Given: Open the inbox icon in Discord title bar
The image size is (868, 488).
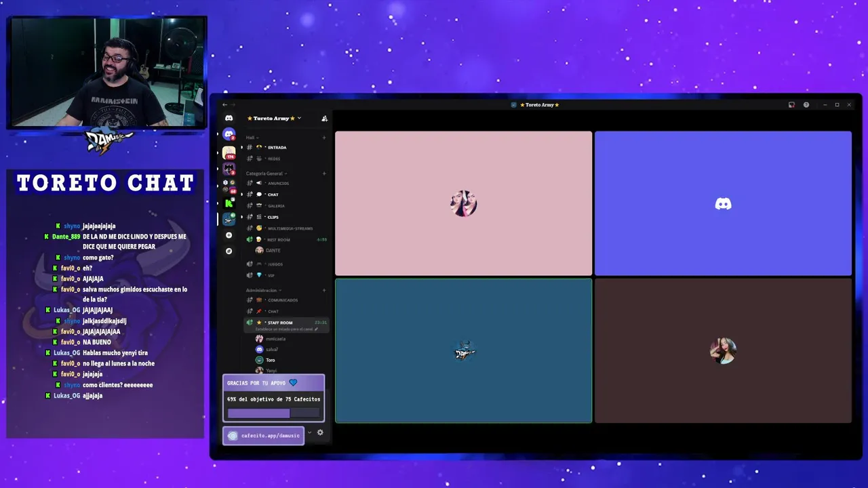Looking at the screenshot, I should pyautogui.click(x=791, y=105).
